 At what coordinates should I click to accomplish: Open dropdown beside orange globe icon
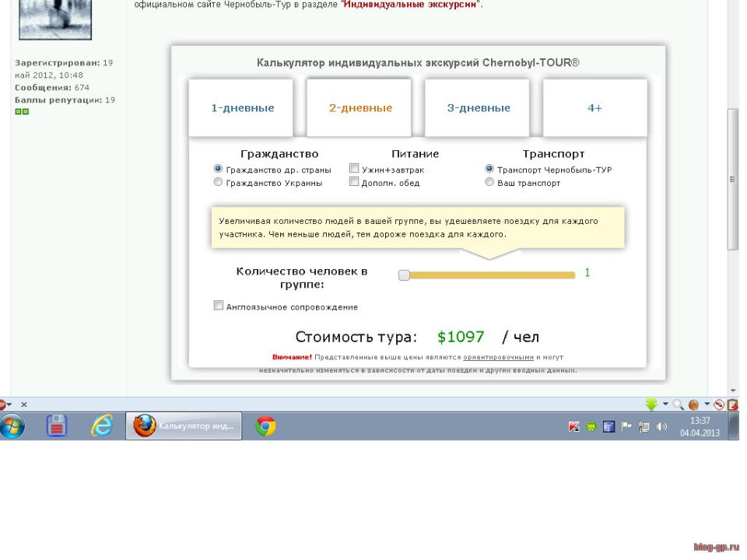click(x=707, y=404)
